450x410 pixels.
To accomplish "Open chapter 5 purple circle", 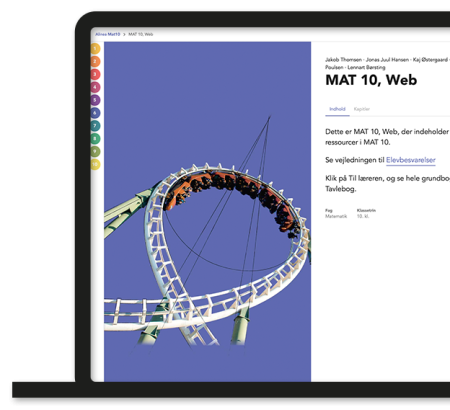I will coord(95,100).
